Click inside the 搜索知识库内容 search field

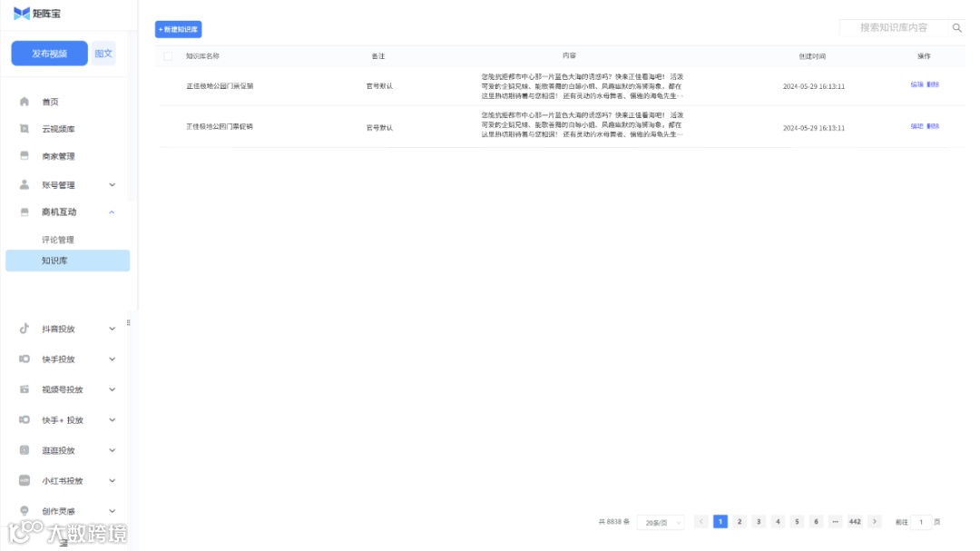[x=889, y=28]
